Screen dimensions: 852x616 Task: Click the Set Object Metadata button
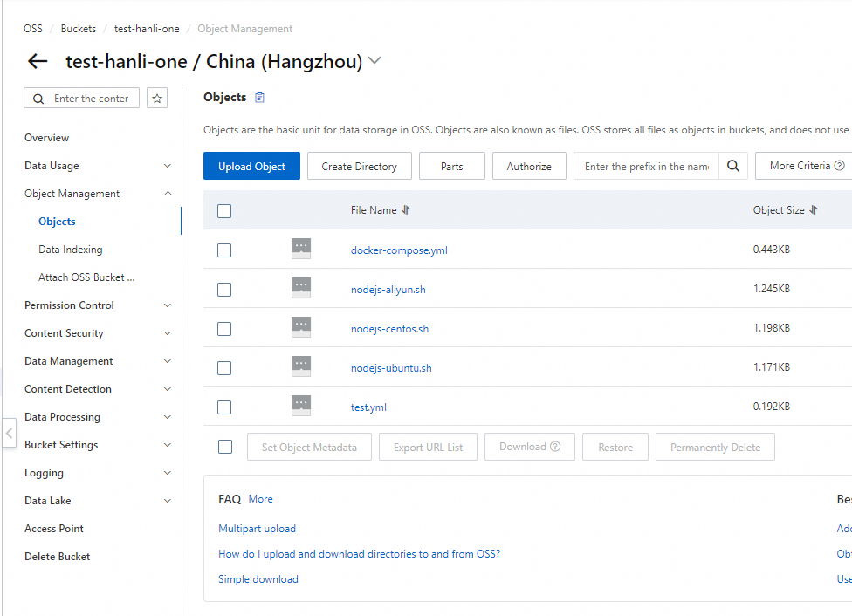(x=309, y=447)
